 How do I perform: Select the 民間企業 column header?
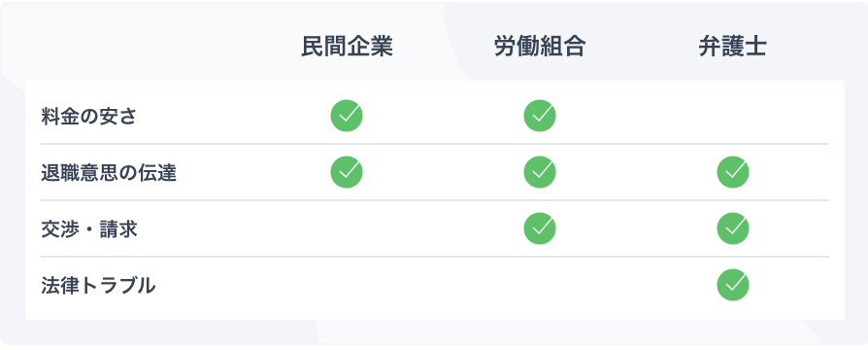347,47
